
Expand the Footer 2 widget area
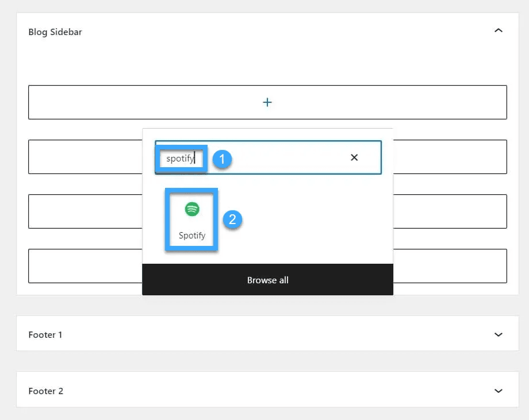coord(499,391)
